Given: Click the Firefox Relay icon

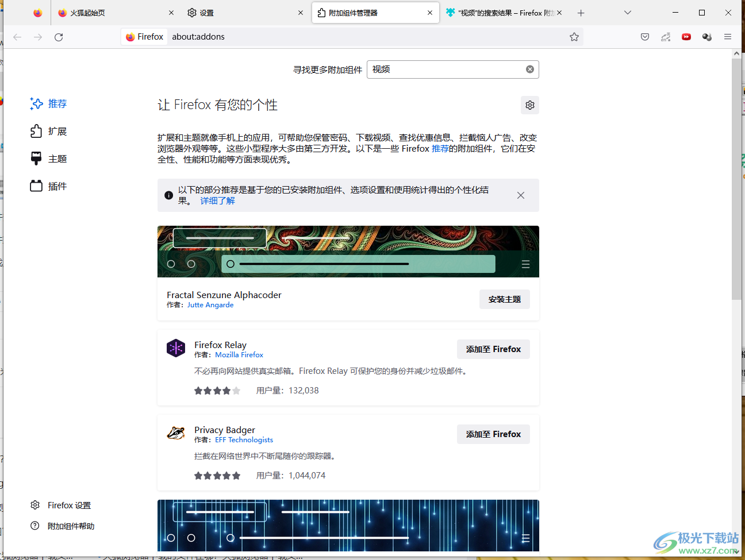Looking at the screenshot, I should tap(176, 348).
